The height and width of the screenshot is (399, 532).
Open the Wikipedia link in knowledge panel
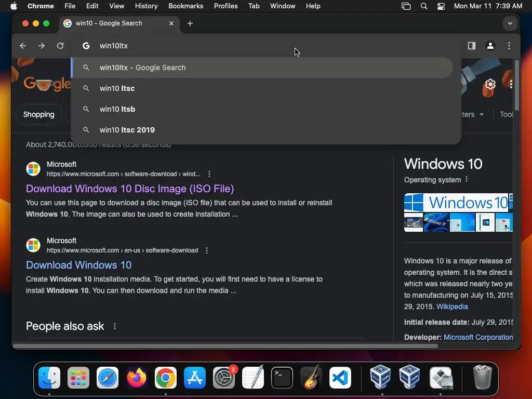[x=452, y=307]
